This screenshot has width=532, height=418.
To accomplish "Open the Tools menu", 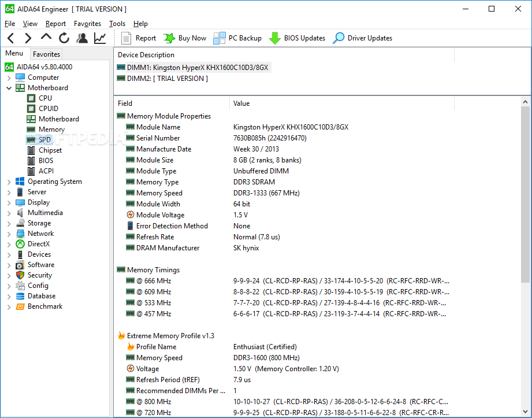I will (117, 24).
